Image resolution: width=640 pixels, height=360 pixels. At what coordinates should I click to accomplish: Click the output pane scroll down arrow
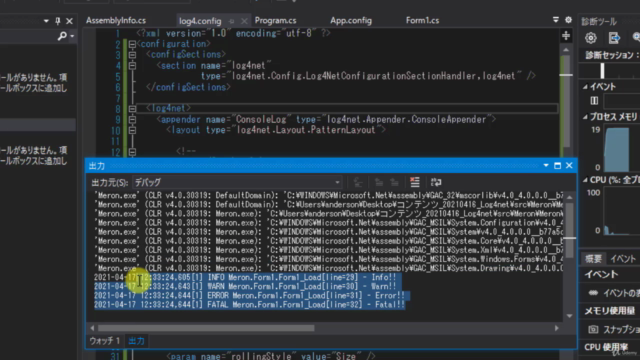[x=569, y=316]
